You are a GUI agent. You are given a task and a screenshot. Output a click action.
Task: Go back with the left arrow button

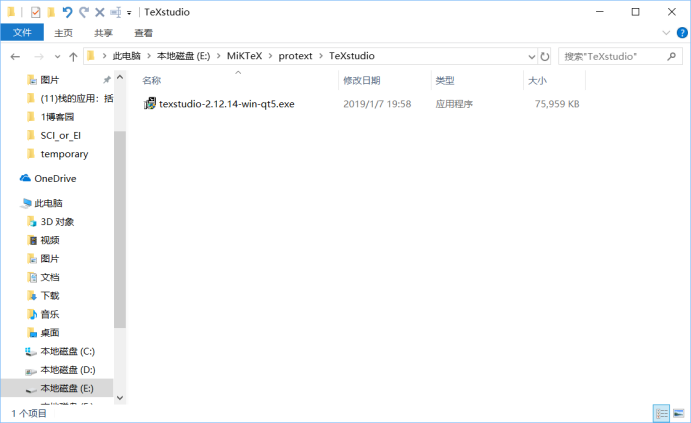pos(15,56)
